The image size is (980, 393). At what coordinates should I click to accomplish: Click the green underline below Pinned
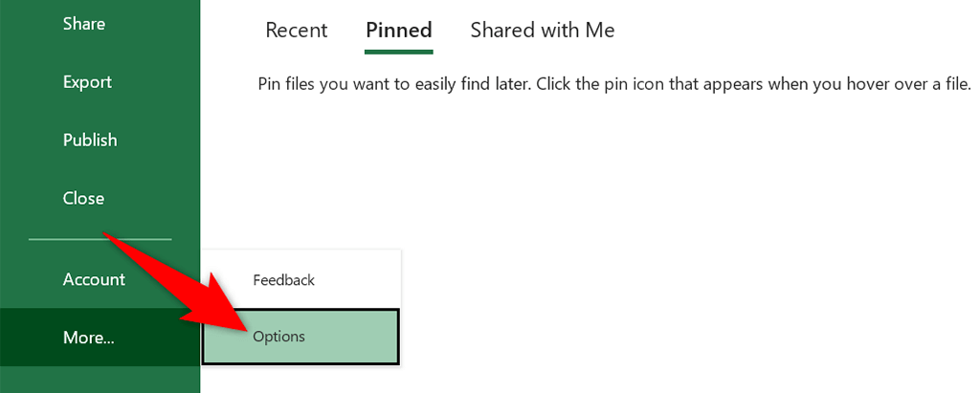tap(399, 52)
